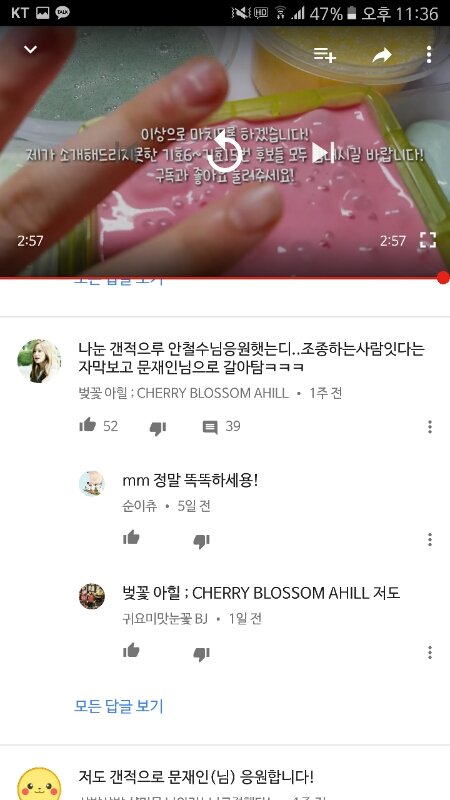Enter fullscreen mode icon
This screenshot has height=800, width=450.
[x=428, y=240]
